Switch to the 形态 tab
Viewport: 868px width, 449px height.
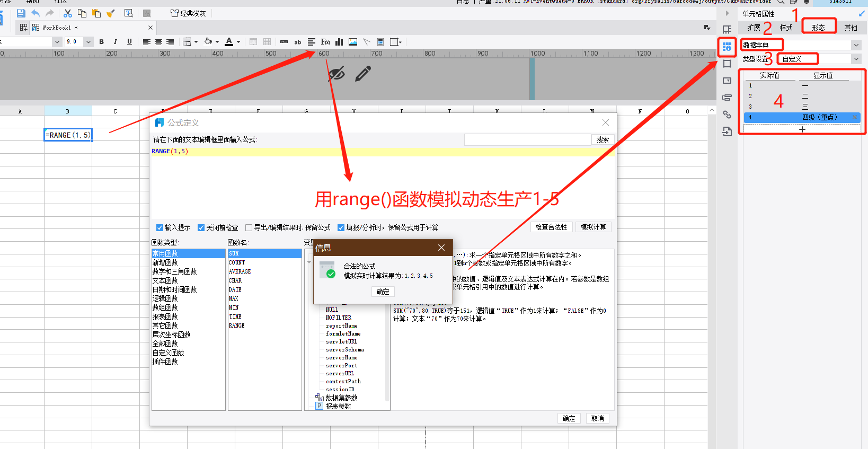click(818, 28)
